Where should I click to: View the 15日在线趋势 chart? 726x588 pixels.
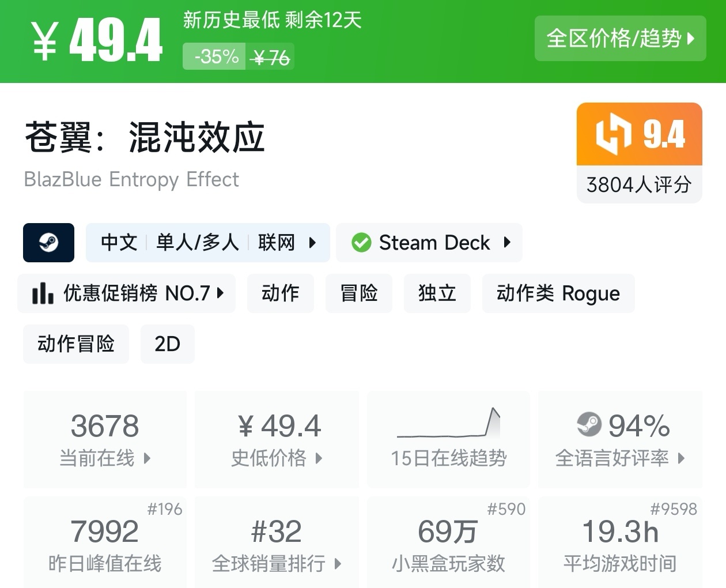448,439
